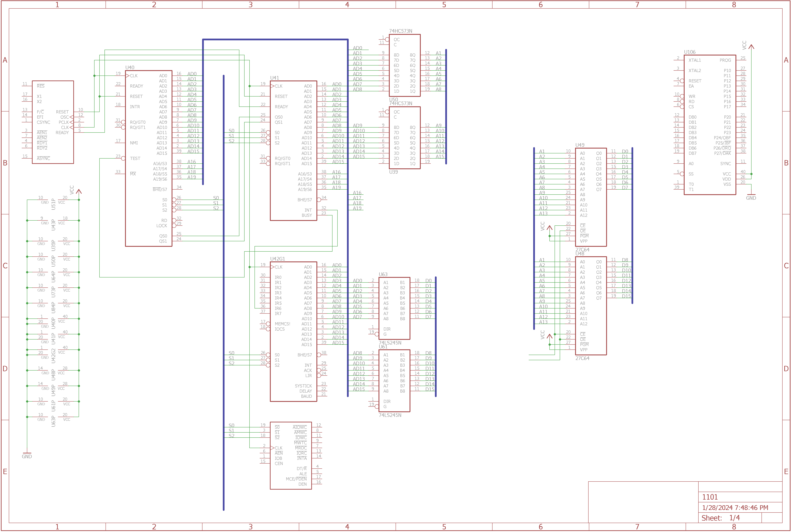Select the U39 latch label

point(393,172)
